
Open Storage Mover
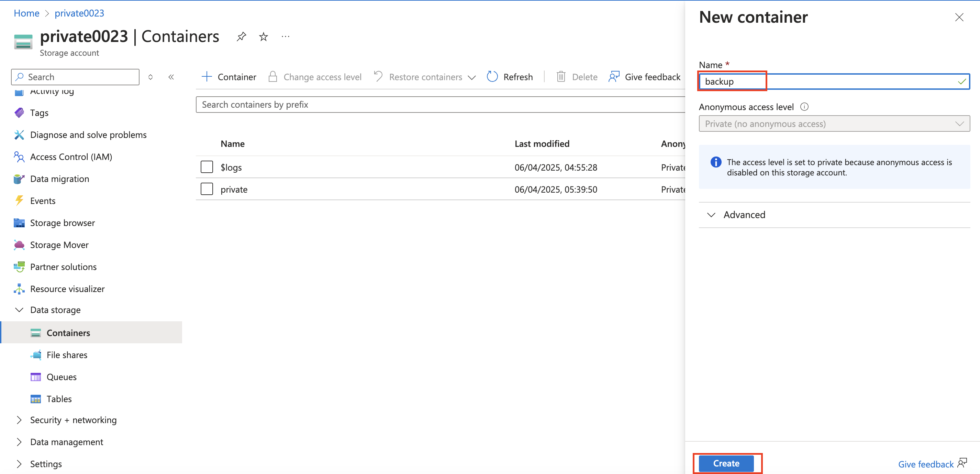coord(59,245)
